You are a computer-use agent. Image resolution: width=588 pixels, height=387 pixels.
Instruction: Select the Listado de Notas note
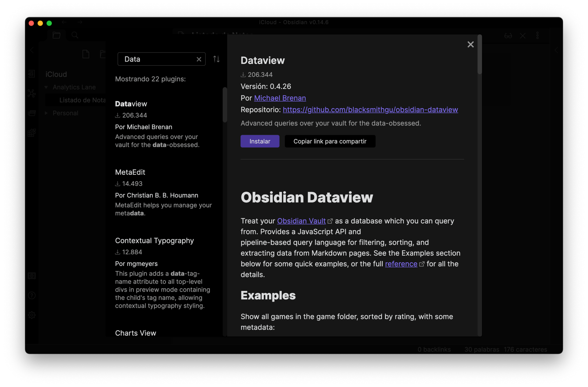[82, 100]
